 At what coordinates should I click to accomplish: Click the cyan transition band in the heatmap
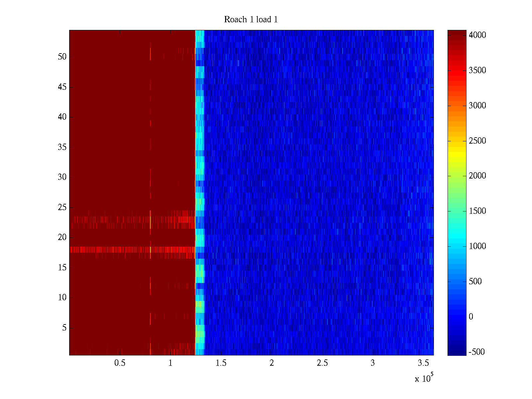(199, 166)
